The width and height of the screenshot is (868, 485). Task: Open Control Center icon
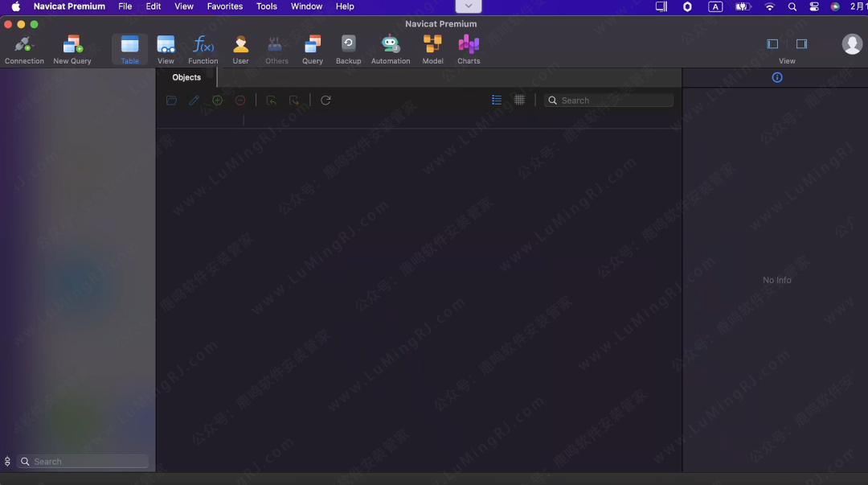[x=813, y=6]
